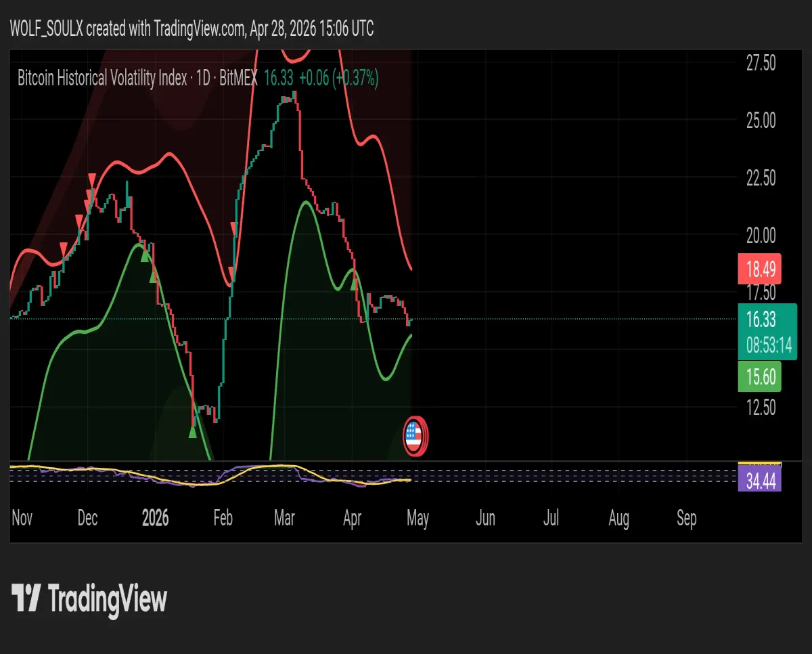Click the 'Dec' time axis label

87,519
